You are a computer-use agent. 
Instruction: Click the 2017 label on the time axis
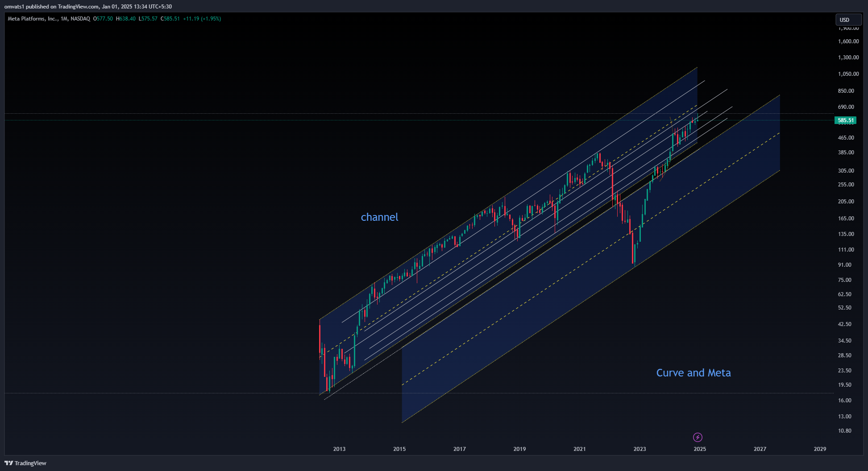(x=460, y=449)
